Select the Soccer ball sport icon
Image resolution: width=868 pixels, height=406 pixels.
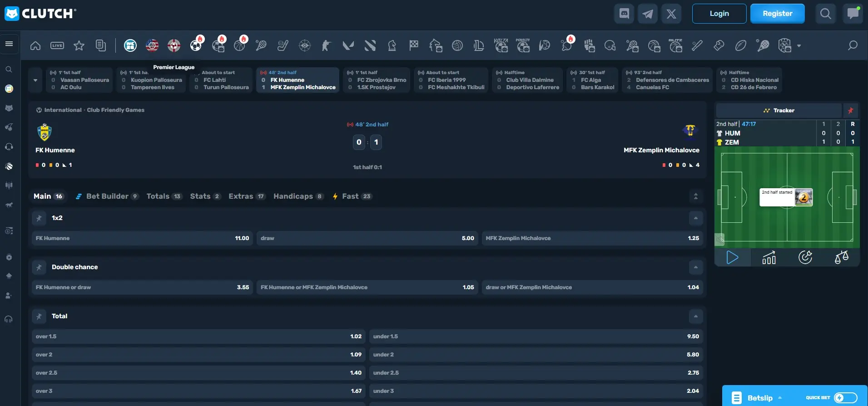(x=196, y=45)
